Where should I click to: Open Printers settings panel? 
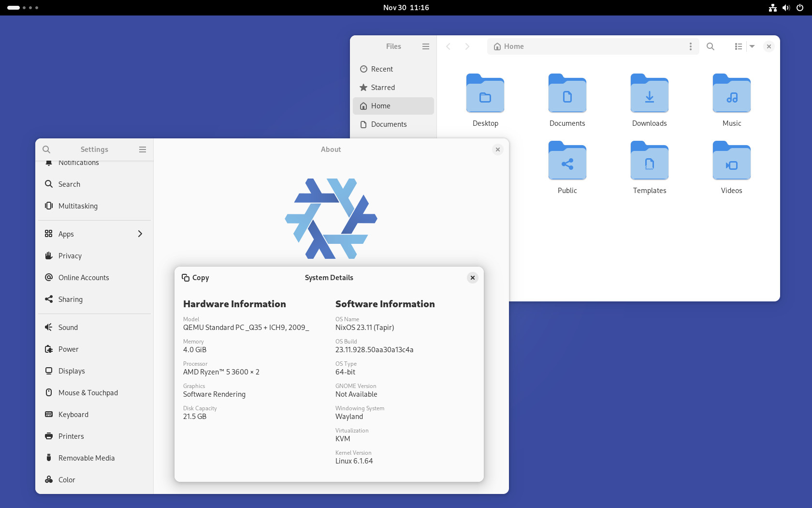pyautogui.click(x=94, y=436)
